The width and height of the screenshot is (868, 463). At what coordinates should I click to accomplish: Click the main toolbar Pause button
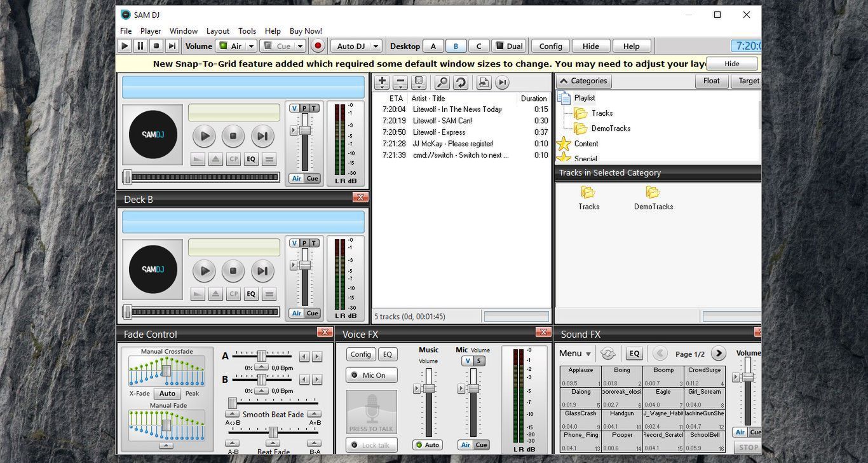pos(140,46)
